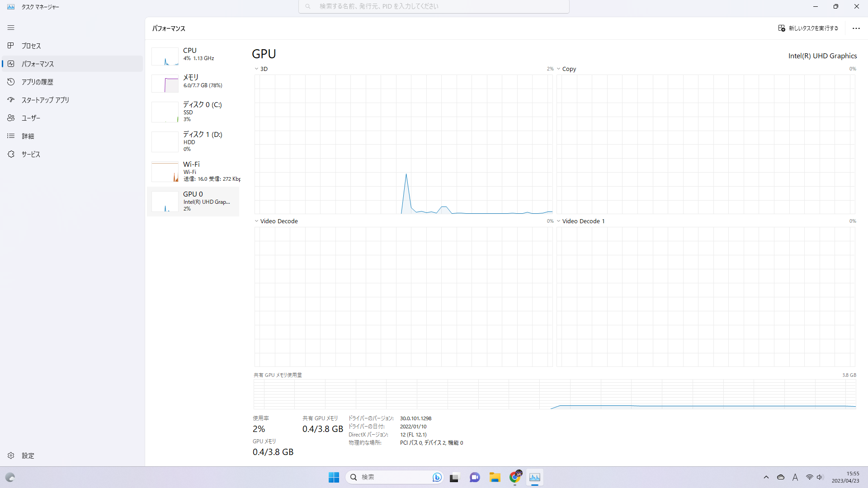The width and height of the screenshot is (868, 488).
Task: Open the プロセス page icon
Action: (11, 46)
